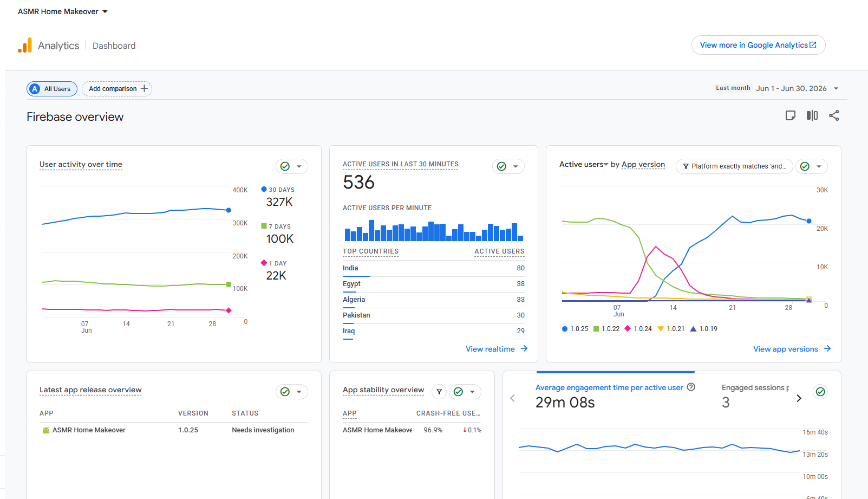The width and height of the screenshot is (868, 499).
Task: Click the next metric arrow in engagement card
Action: 799,398
